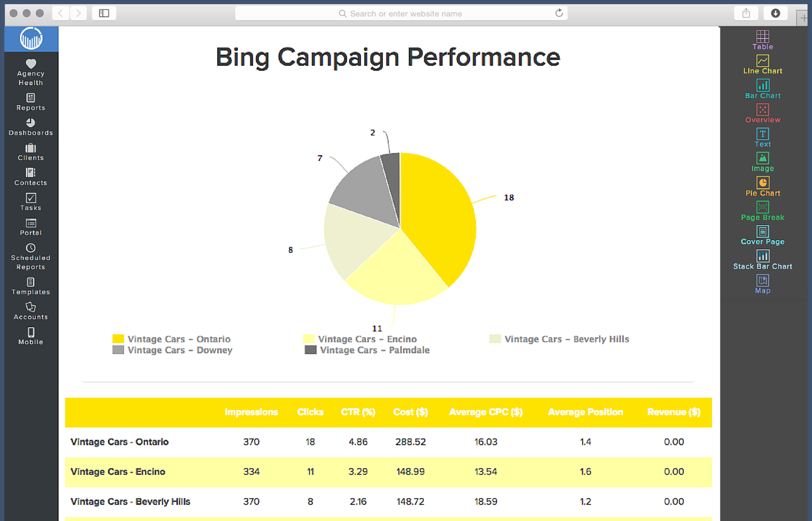Click the 13.54 average CPC cell
This screenshot has width=812, height=521.
(x=486, y=472)
